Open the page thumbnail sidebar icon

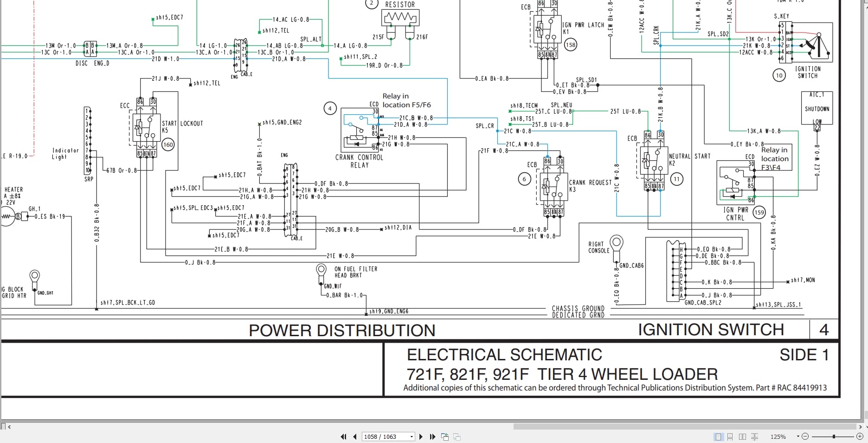point(4,426)
